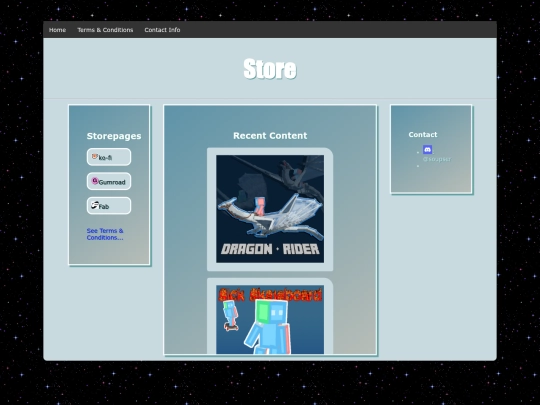The width and height of the screenshot is (540, 405).
Task: Click the Discord icon in Contact
Action: pyautogui.click(x=427, y=149)
